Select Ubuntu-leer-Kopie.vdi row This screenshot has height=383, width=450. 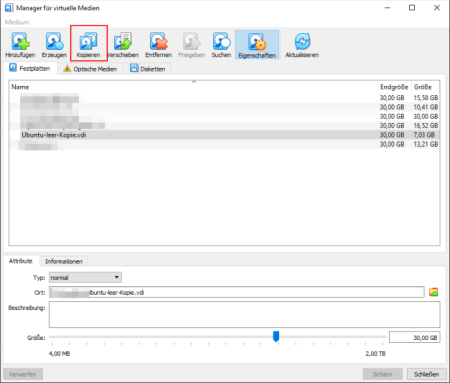click(x=224, y=135)
